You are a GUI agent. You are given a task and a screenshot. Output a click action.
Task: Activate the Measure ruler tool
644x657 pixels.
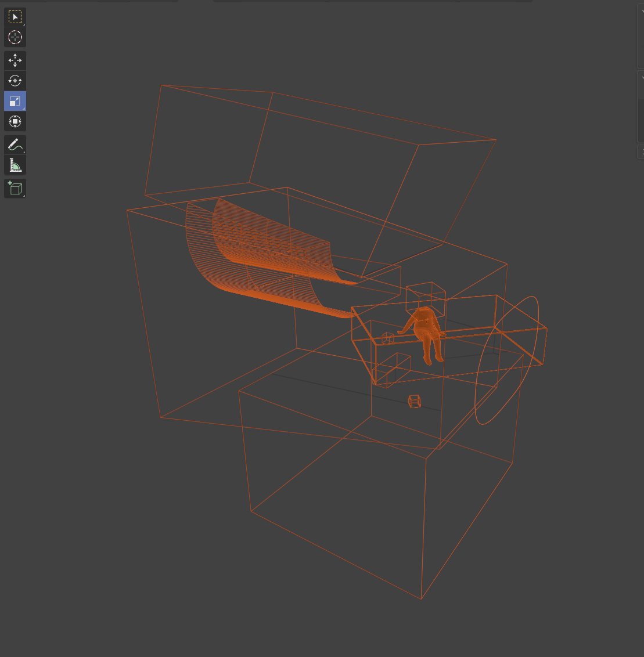(15, 165)
